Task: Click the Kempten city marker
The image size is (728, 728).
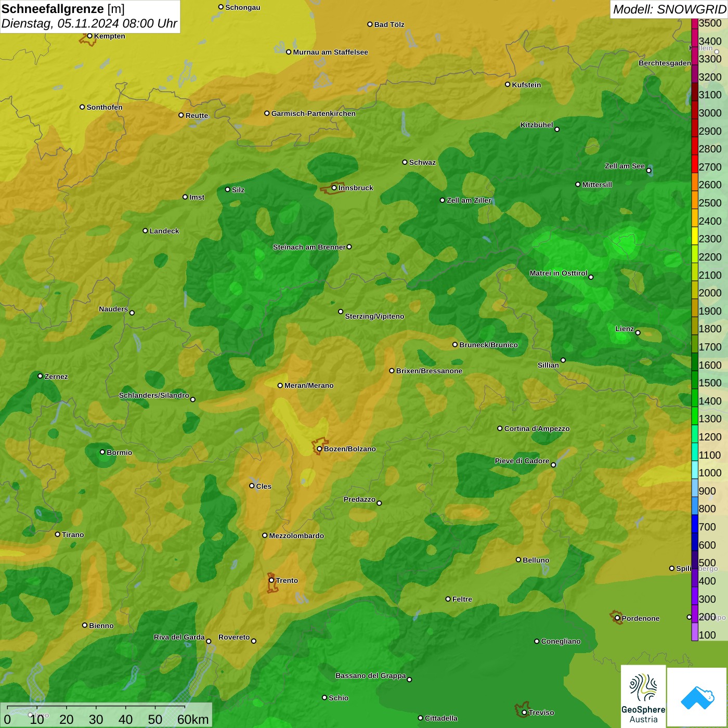Action: click(89, 36)
